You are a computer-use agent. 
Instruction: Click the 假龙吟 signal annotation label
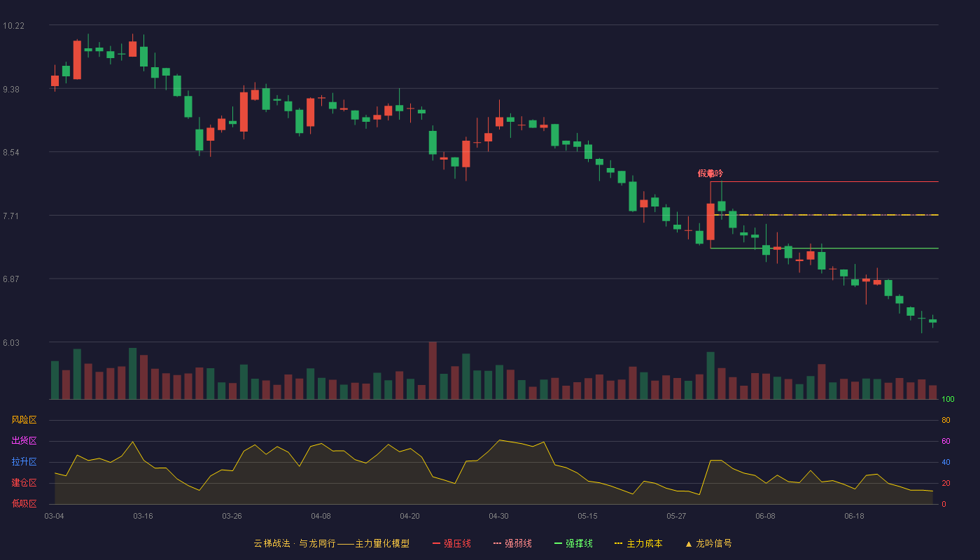pyautogui.click(x=710, y=173)
